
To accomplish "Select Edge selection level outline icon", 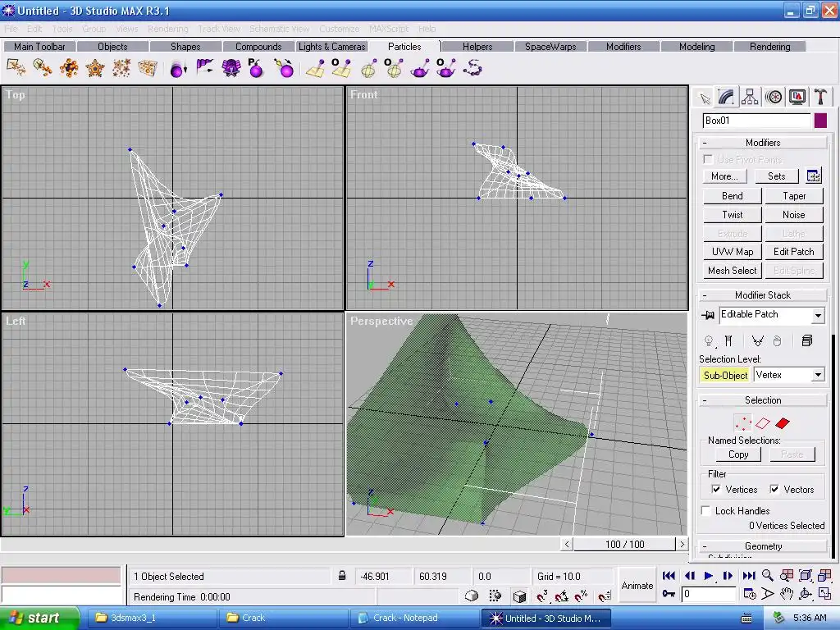I will point(763,423).
